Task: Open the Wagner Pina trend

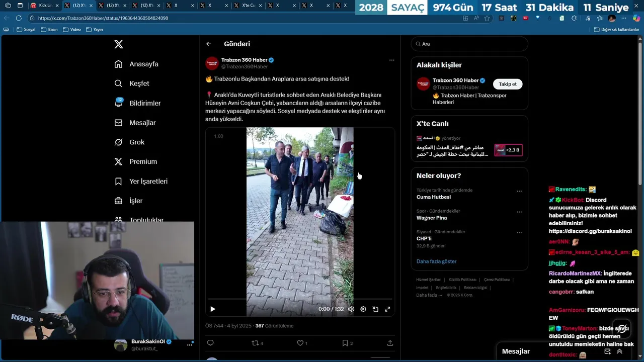Action: (x=432, y=218)
